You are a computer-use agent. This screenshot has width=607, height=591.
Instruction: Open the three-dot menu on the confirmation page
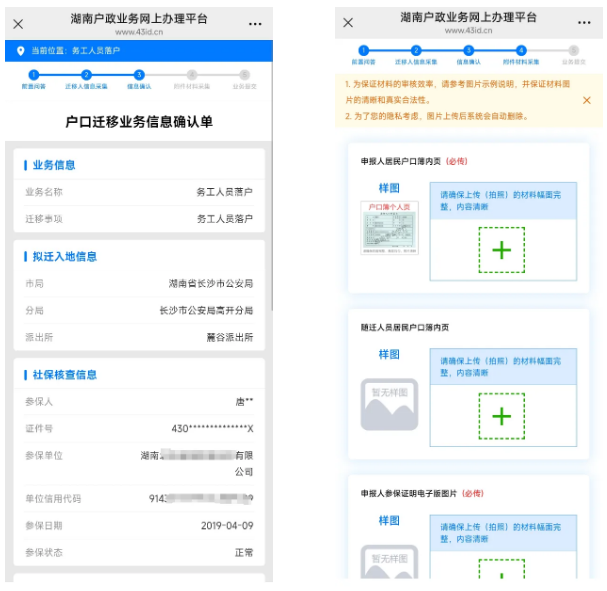click(x=255, y=24)
